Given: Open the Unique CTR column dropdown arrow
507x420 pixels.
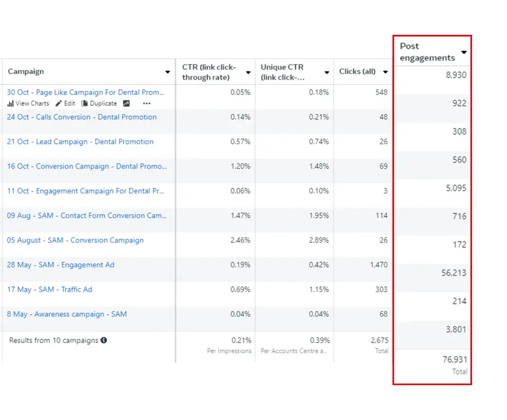Looking at the screenshot, I should coord(327,72).
